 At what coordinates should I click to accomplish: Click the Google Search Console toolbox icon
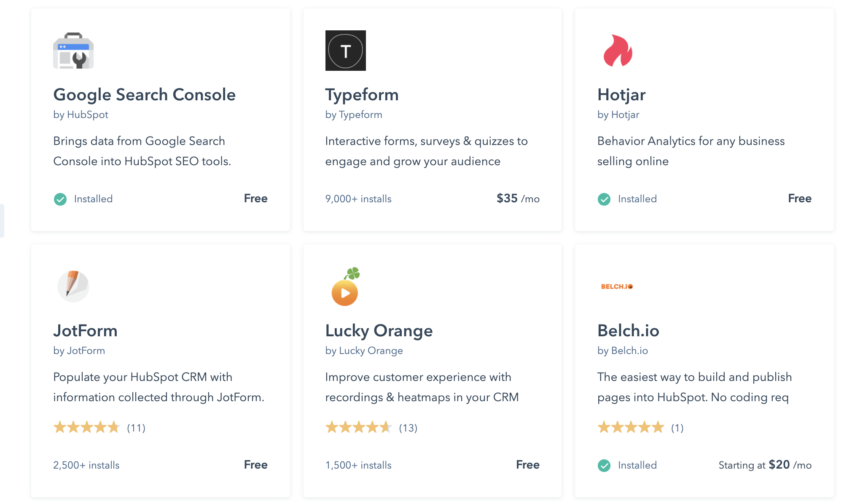tap(73, 51)
